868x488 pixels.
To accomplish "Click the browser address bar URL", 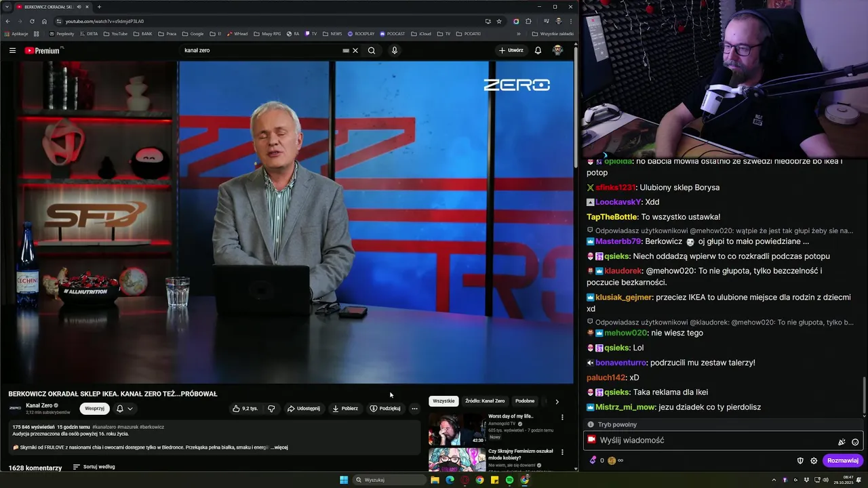I will click(104, 21).
